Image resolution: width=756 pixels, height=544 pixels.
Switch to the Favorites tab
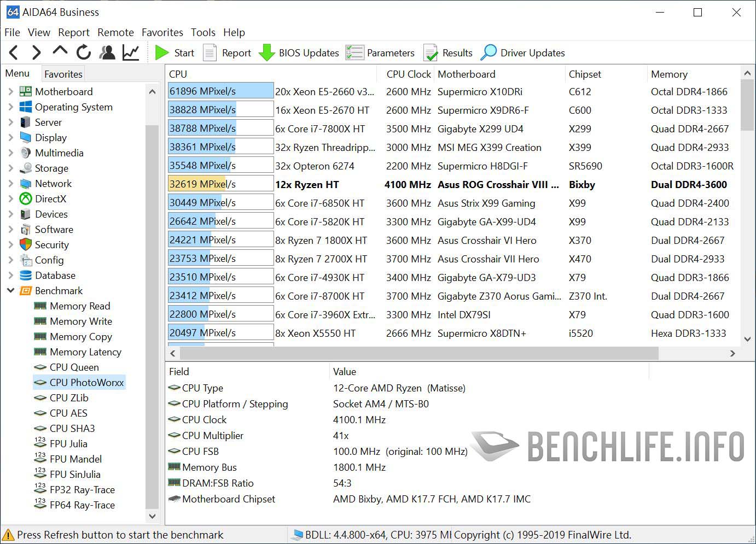click(x=62, y=73)
